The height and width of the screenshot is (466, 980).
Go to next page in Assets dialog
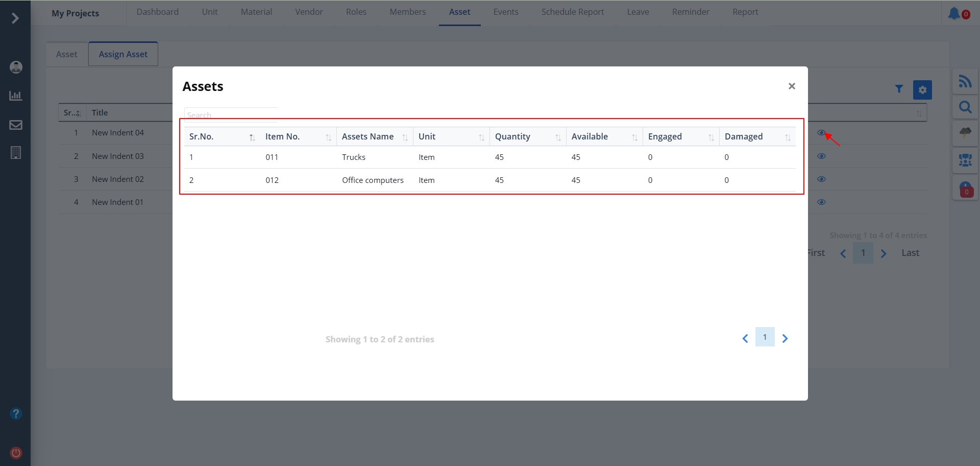tap(785, 338)
